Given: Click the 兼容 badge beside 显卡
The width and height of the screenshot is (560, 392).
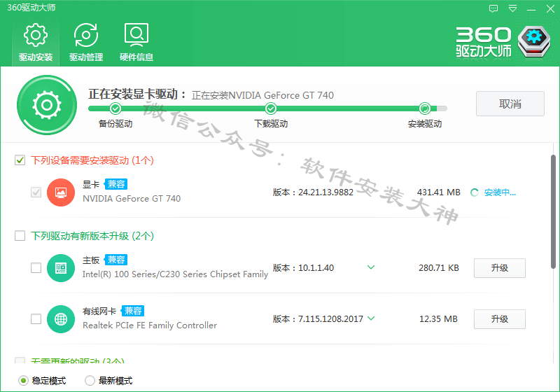Looking at the screenshot, I should [x=116, y=184].
